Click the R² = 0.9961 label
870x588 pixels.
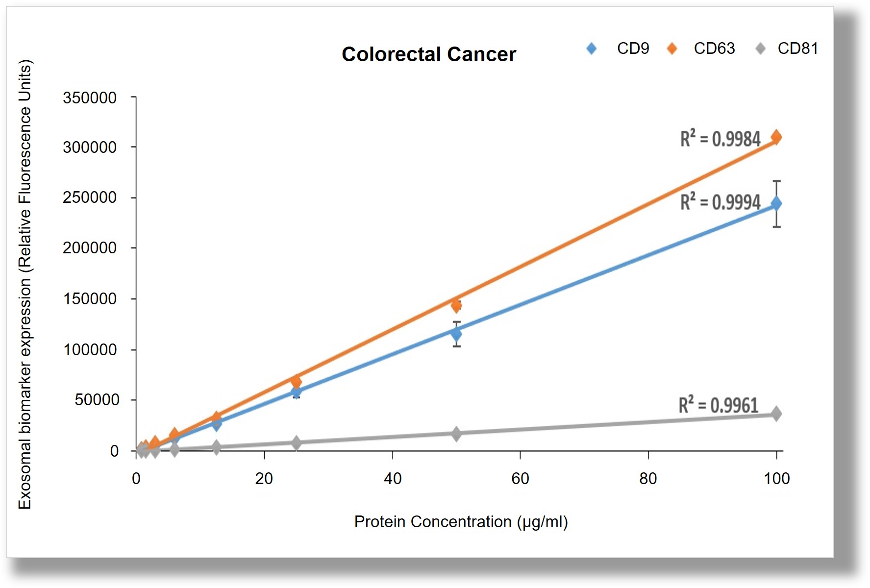718,405
